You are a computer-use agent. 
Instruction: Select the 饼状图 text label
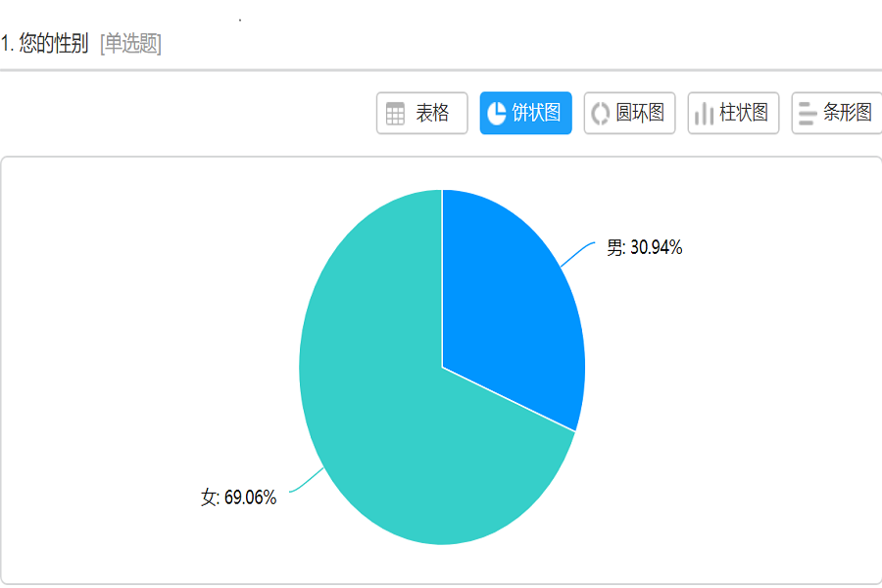pos(536,113)
